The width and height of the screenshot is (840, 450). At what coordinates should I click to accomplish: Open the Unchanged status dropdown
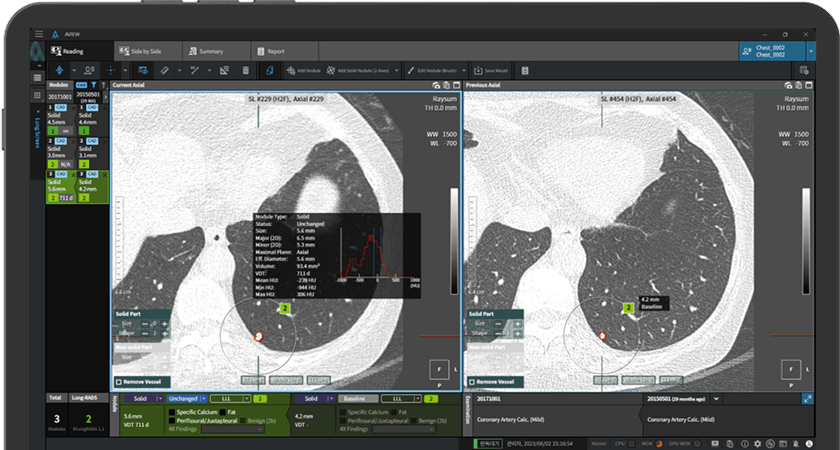click(187, 398)
